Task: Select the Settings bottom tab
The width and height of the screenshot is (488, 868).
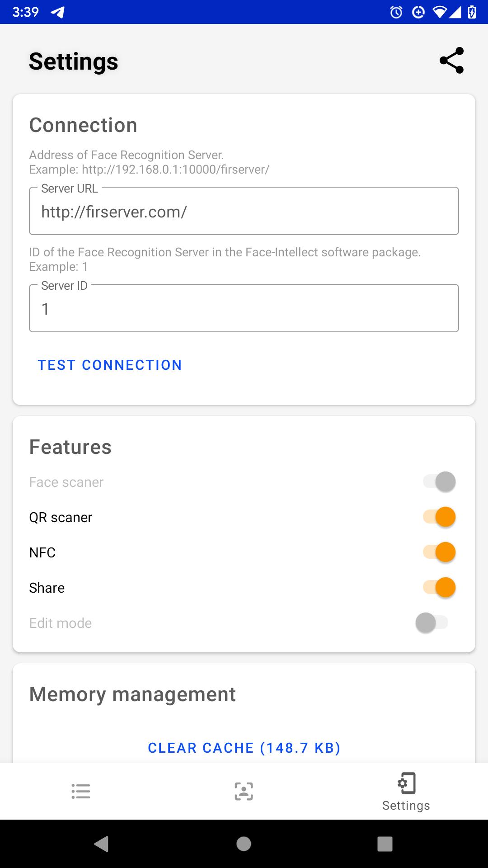Action: pos(406,792)
